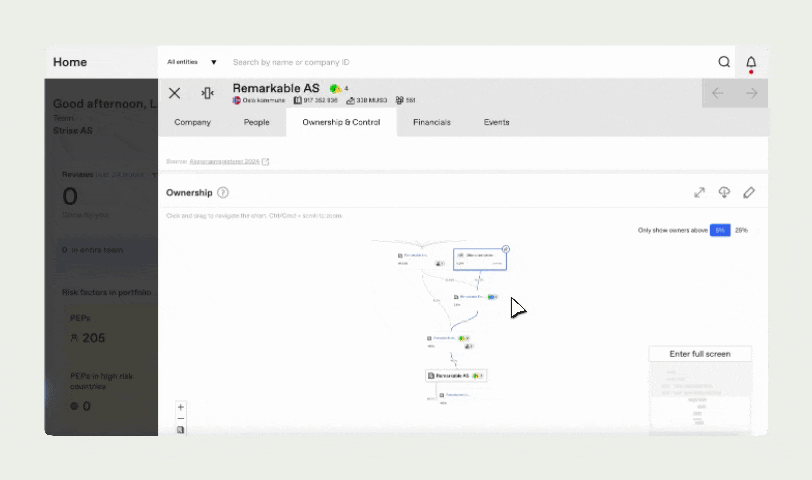Click the zoom in plus button
This screenshot has width=812, height=480.
point(181,407)
